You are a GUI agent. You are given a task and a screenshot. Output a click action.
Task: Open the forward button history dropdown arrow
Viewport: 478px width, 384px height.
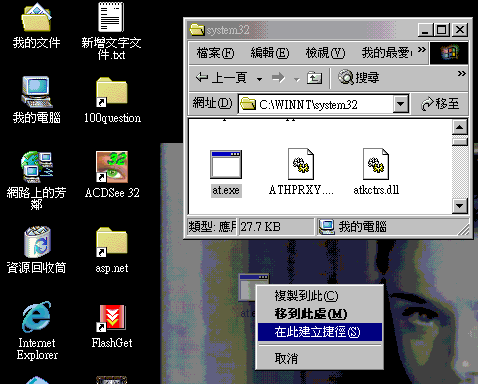click(x=297, y=79)
